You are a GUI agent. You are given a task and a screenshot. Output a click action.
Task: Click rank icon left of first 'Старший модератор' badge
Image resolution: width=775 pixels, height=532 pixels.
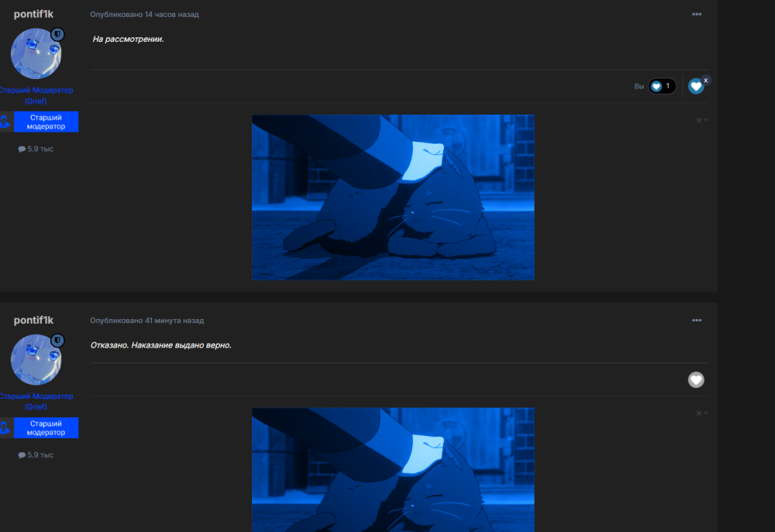[5, 122]
